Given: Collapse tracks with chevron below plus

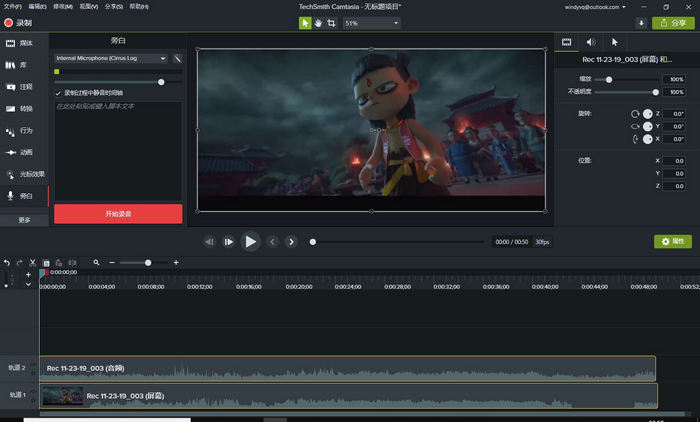Looking at the screenshot, I should (x=28, y=284).
